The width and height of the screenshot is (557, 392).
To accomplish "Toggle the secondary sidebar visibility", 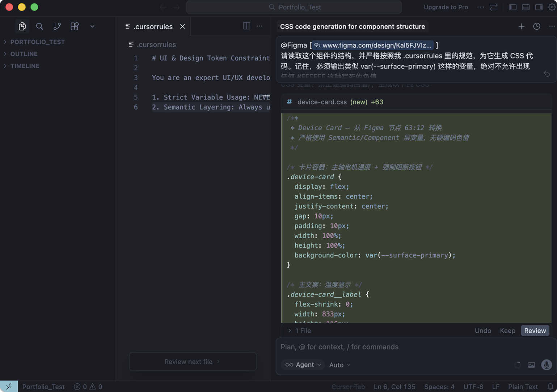I will coord(539,7).
